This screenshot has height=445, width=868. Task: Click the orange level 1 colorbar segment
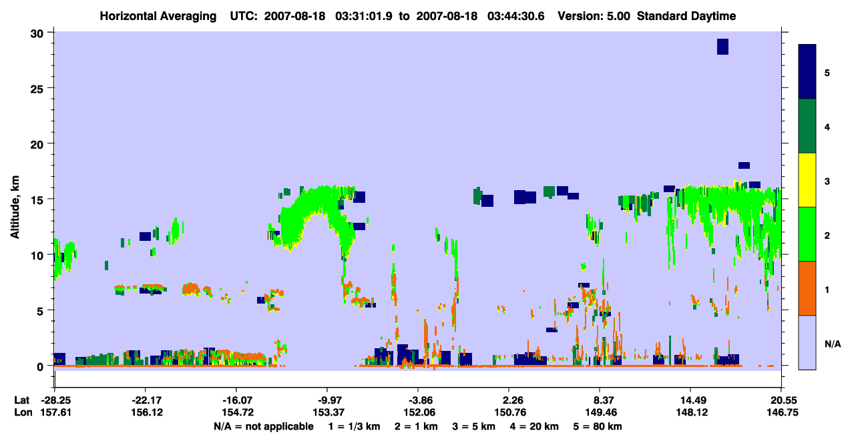(807, 288)
